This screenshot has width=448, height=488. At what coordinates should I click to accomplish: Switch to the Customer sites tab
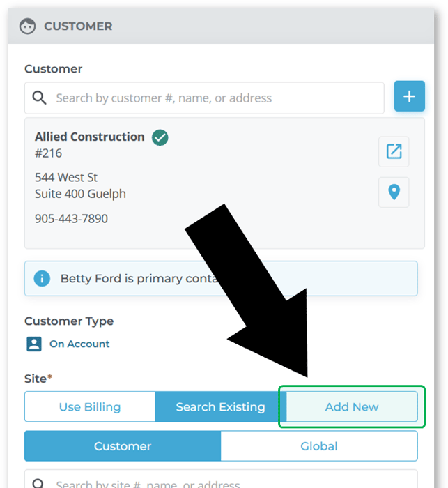(123, 446)
